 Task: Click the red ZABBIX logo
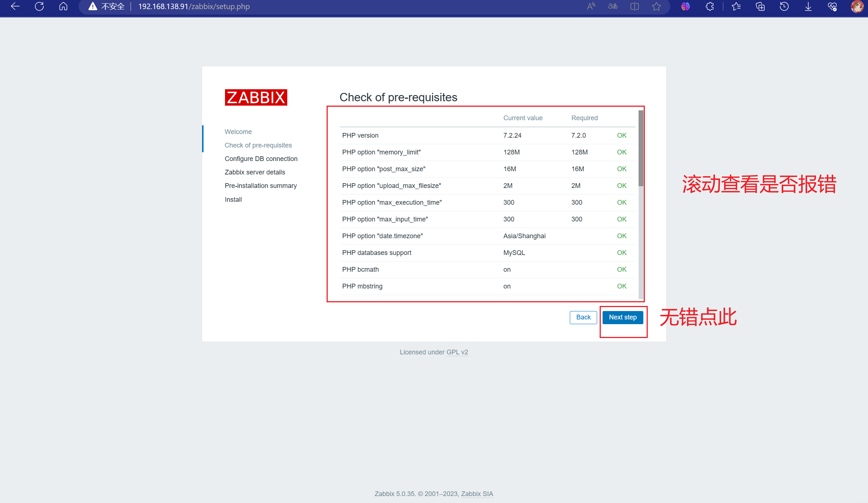click(x=256, y=98)
